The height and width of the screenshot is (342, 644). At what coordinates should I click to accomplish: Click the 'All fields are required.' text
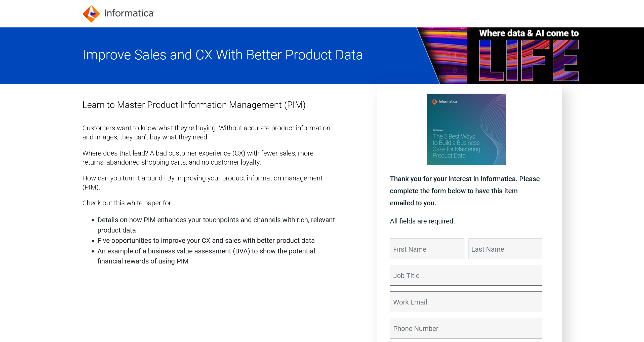click(x=422, y=221)
